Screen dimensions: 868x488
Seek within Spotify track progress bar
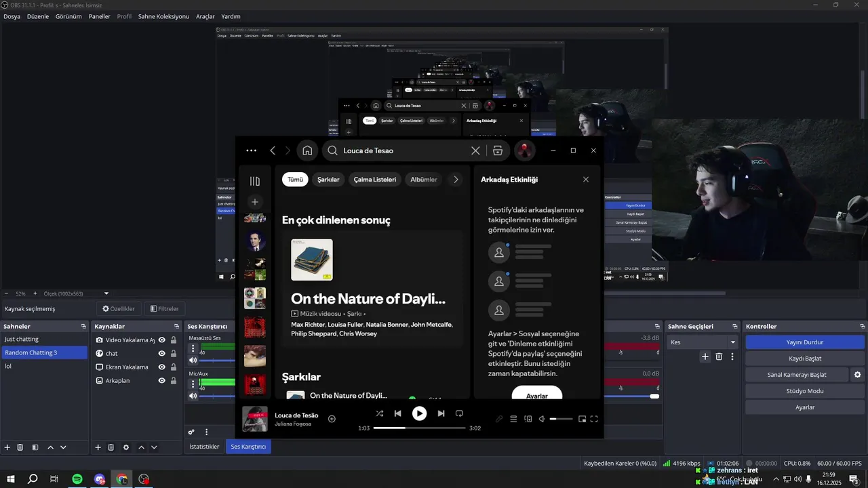(419, 428)
